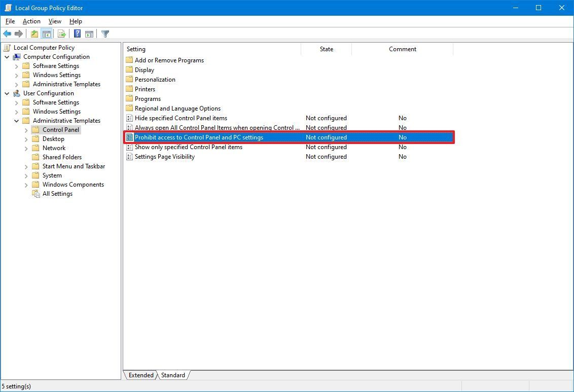Open the Export List toolbar icon

coord(60,33)
